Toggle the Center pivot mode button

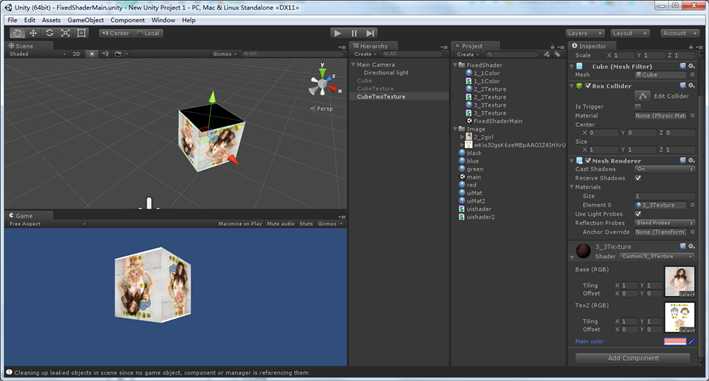tap(116, 33)
